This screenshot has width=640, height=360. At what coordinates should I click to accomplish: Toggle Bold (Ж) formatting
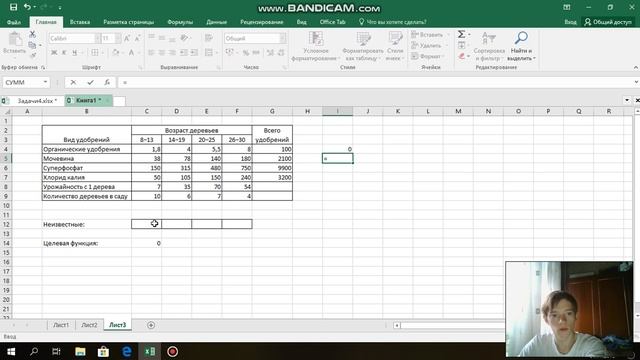pos(53,52)
